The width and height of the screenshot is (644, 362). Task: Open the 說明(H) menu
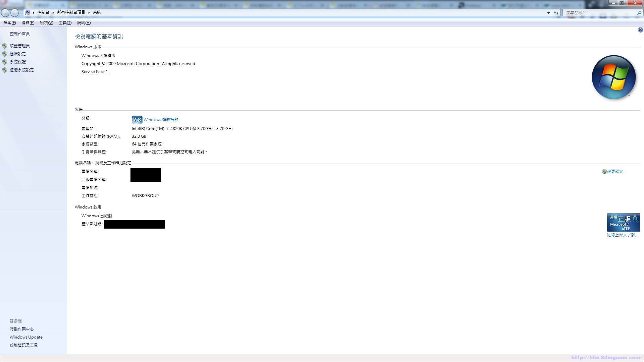84,23
